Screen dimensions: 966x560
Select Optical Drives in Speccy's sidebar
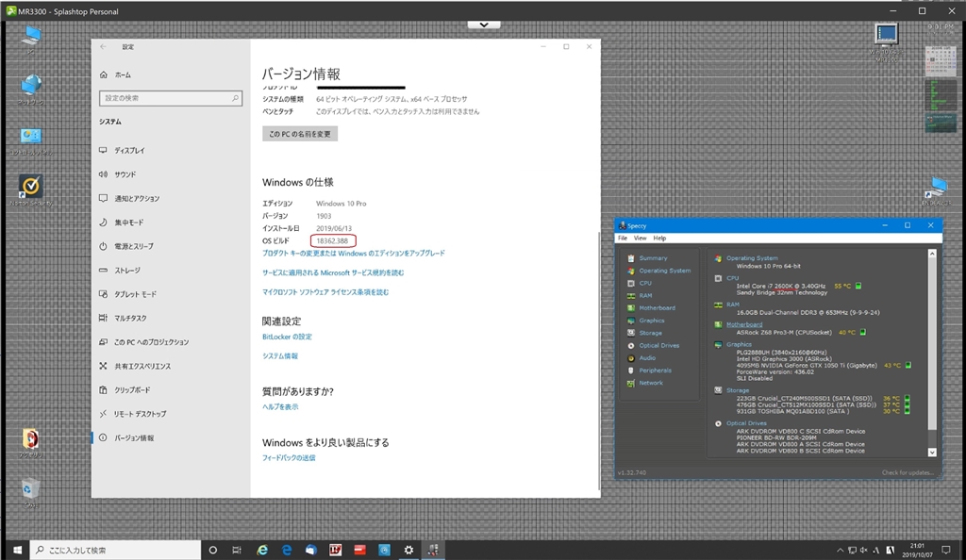pyautogui.click(x=658, y=345)
